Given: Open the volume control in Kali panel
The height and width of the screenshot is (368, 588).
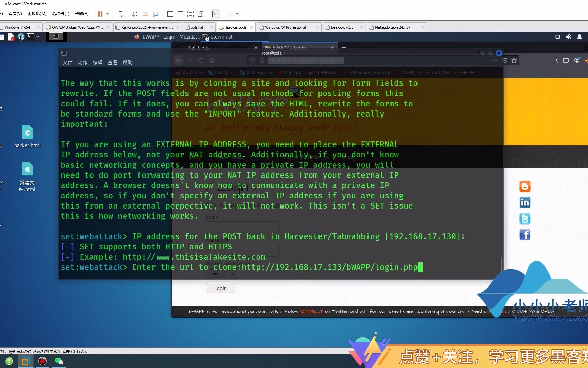Looking at the screenshot, I should [568, 37].
